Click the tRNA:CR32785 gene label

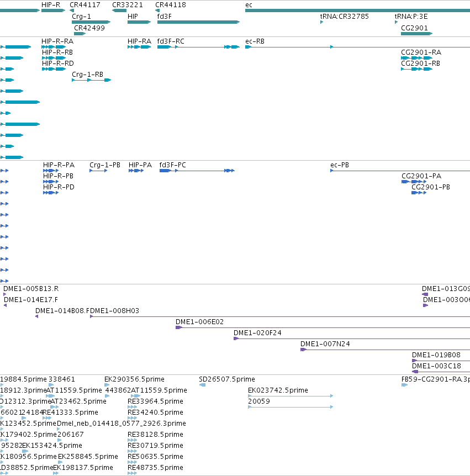345,17
